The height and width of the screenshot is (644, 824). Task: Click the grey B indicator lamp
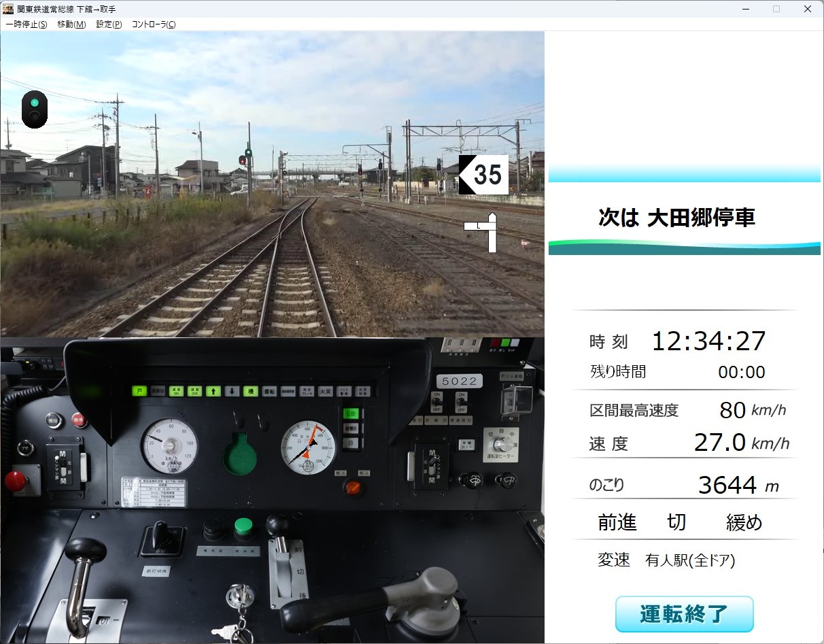pyautogui.click(x=351, y=443)
